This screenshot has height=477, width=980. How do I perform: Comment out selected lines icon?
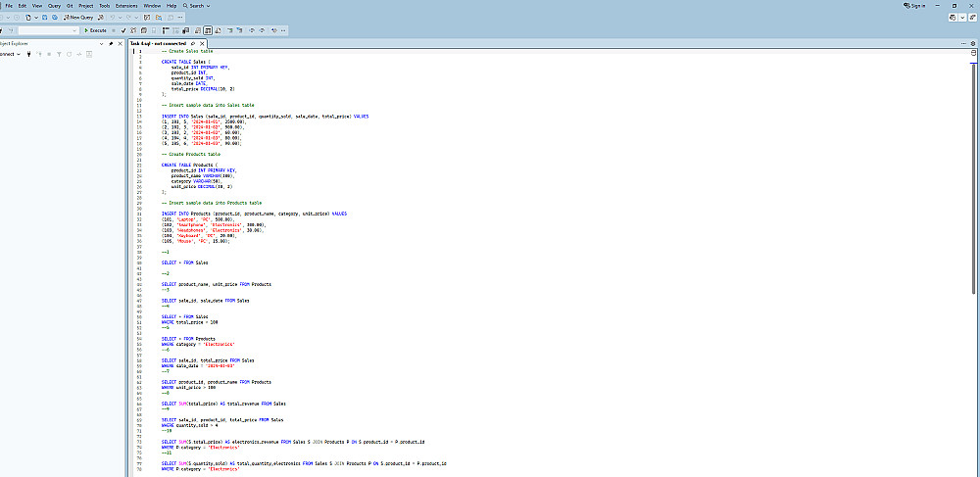tap(230, 30)
